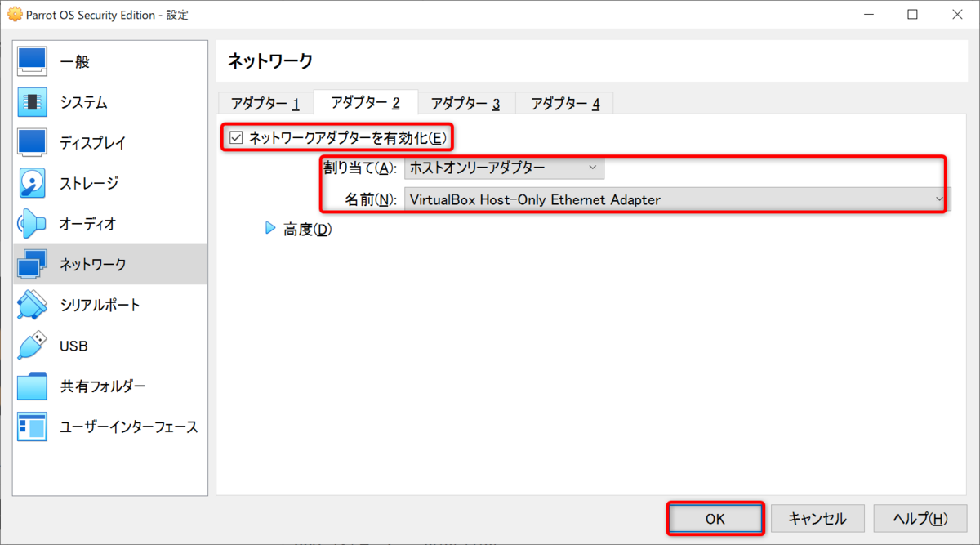Click the Display (ディスプレイ) screen icon
980x545 pixels.
(x=33, y=142)
